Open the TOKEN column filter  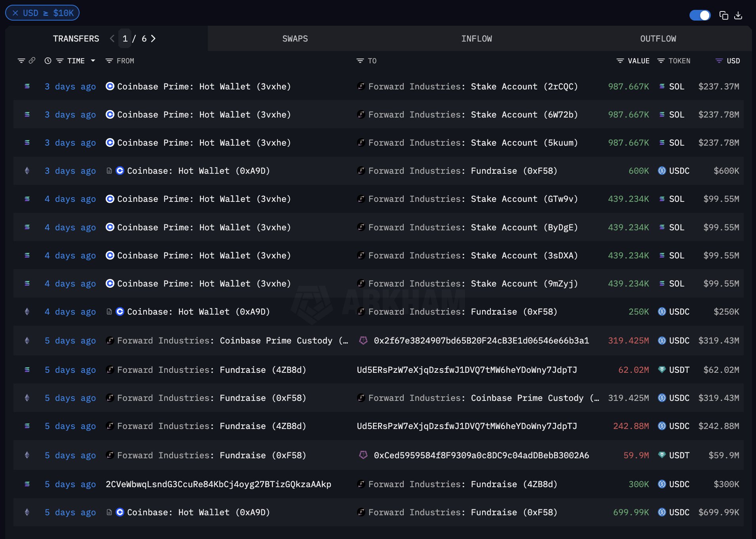(x=661, y=61)
